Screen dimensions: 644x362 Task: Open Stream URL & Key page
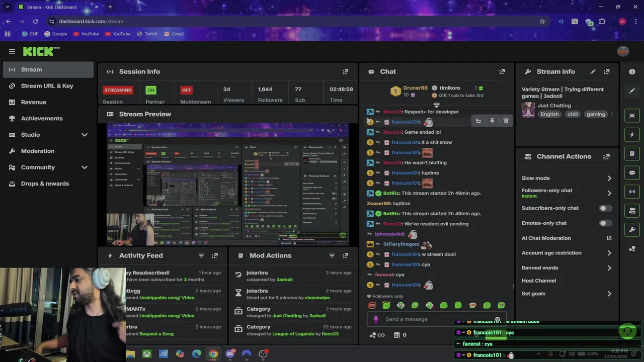pyautogui.click(x=48, y=86)
